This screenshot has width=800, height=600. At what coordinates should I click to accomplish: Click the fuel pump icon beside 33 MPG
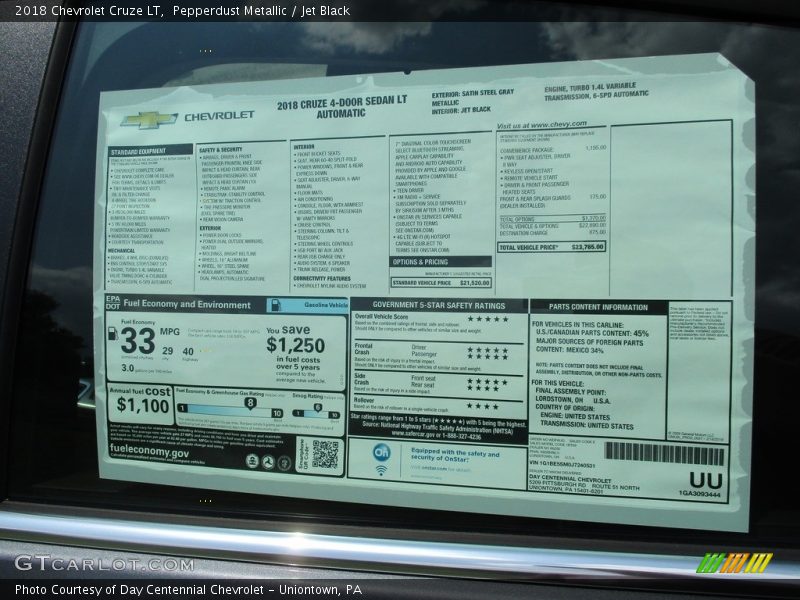(x=113, y=333)
